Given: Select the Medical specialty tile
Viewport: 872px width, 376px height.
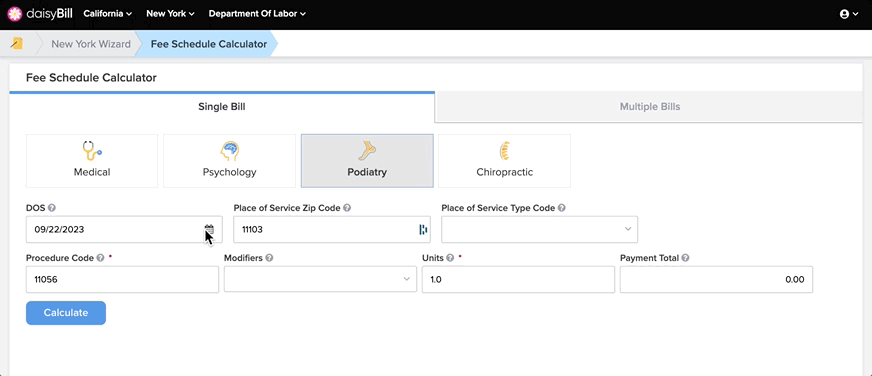Looking at the screenshot, I should (92, 161).
